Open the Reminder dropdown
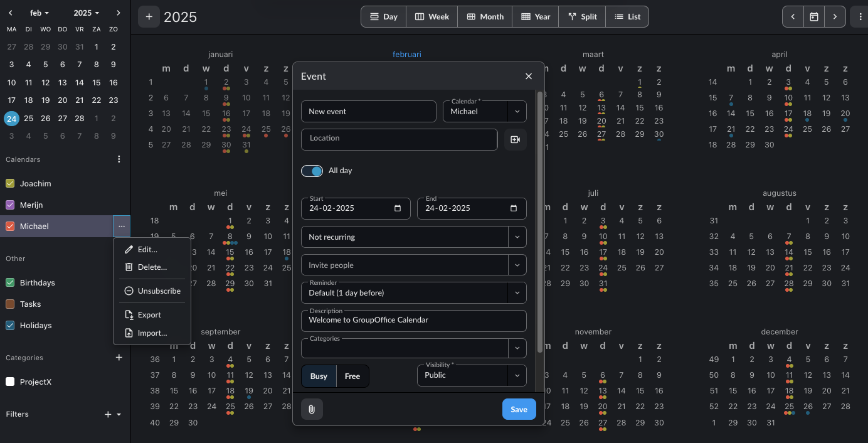Image resolution: width=868 pixels, height=443 pixels. coord(517,292)
